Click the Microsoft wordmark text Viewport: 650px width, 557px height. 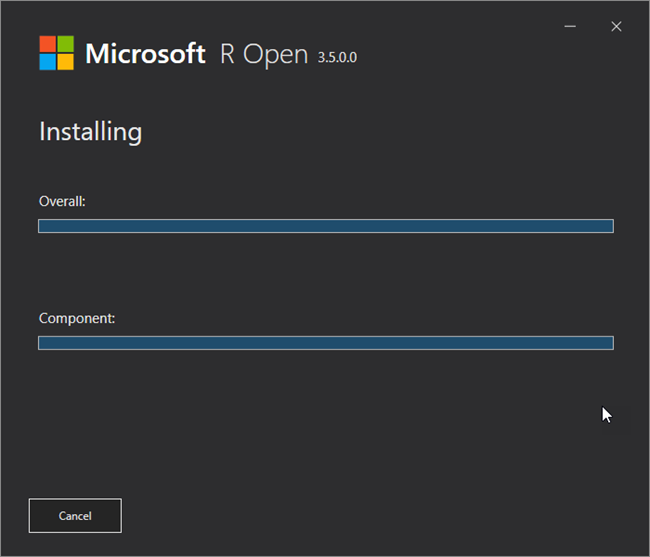click(x=145, y=54)
